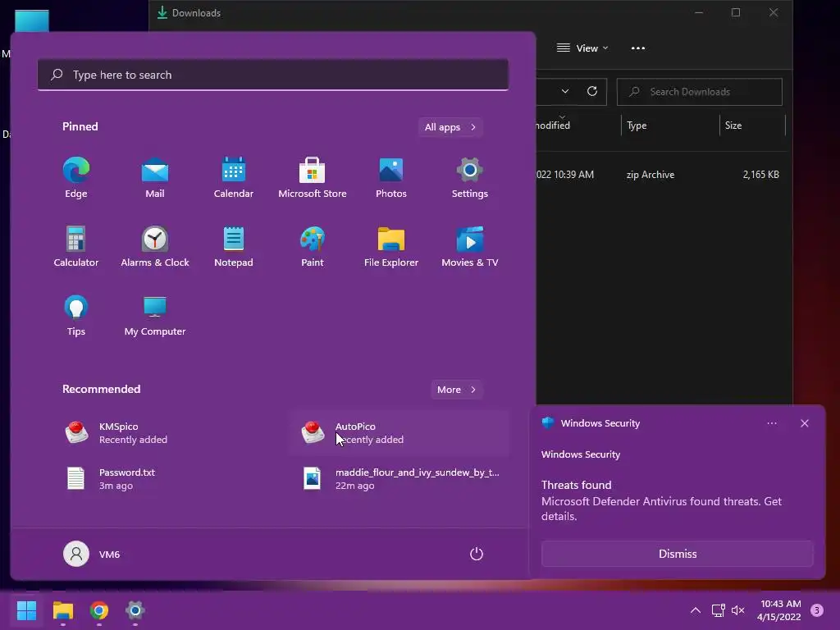The height and width of the screenshot is (630, 840).
Task: Click the Type here to search field
Action: (x=272, y=75)
